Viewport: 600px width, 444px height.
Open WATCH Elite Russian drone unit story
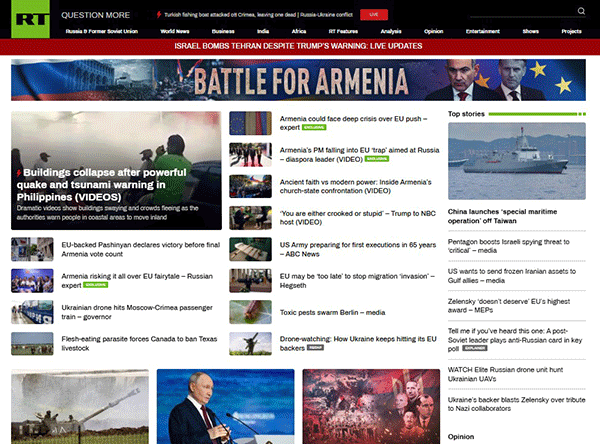click(505, 374)
